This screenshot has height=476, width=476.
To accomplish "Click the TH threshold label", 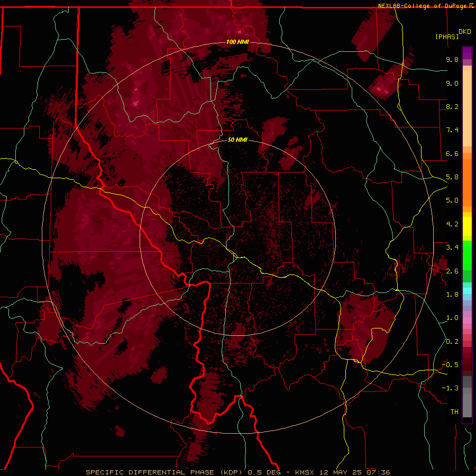I will click(x=454, y=412).
